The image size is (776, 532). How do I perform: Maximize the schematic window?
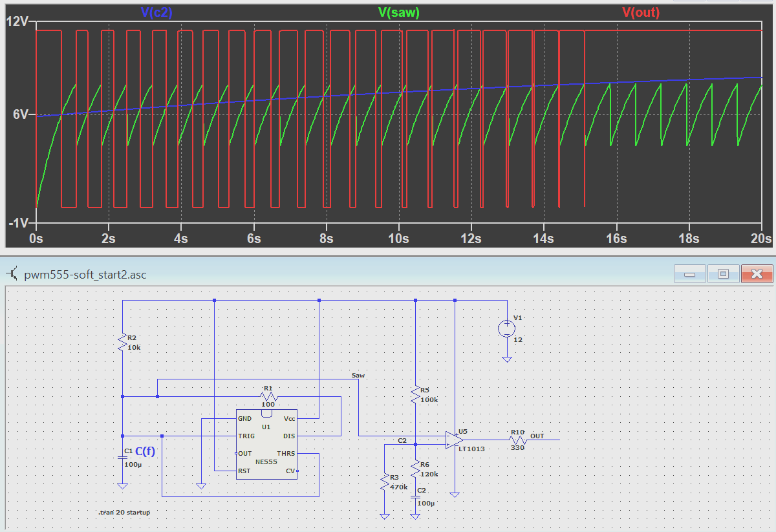tap(723, 274)
